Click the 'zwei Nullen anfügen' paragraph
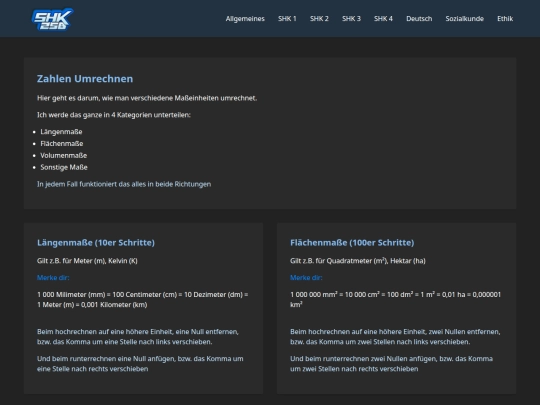 (x=391, y=364)
